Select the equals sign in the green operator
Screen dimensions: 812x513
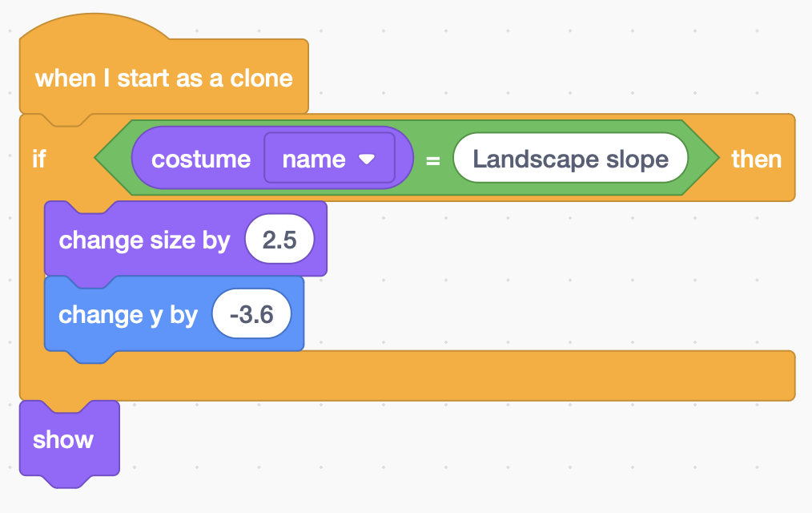pyautogui.click(x=432, y=160)
